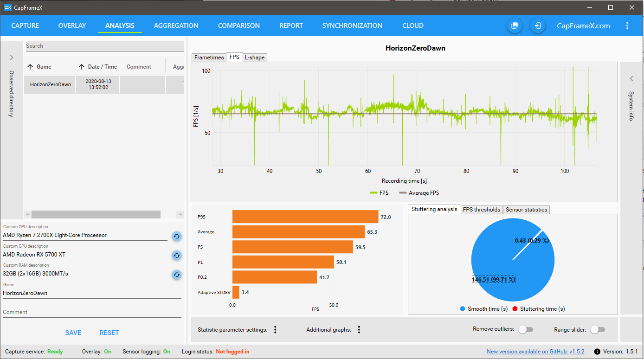Click the Adaptive STDEV bar
644x359 pixels.
pos(236,292)
